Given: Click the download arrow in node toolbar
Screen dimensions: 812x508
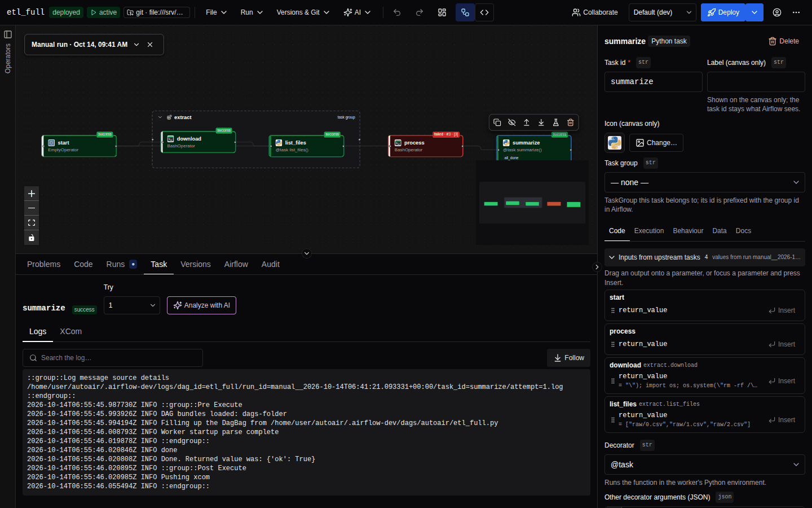Looking at the screenshot, I should pyautogui.click(x=541, y=122).
